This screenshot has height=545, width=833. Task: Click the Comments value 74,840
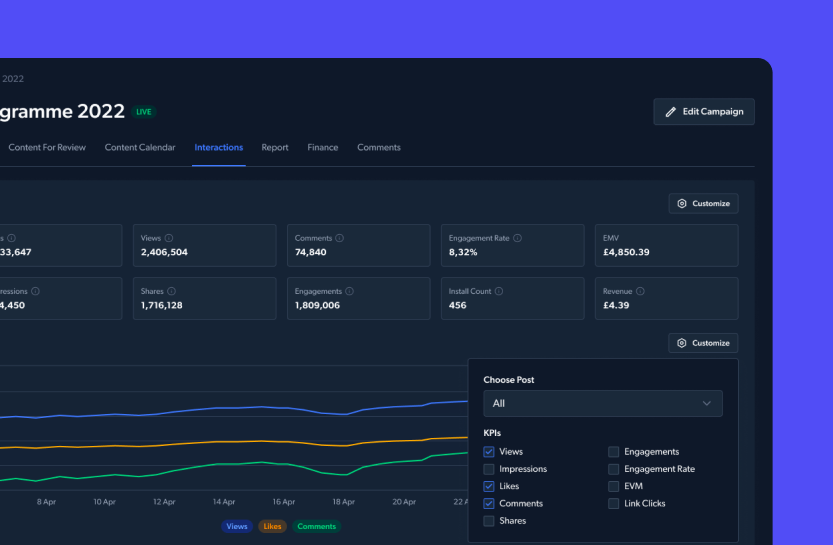tap(311, 252)
